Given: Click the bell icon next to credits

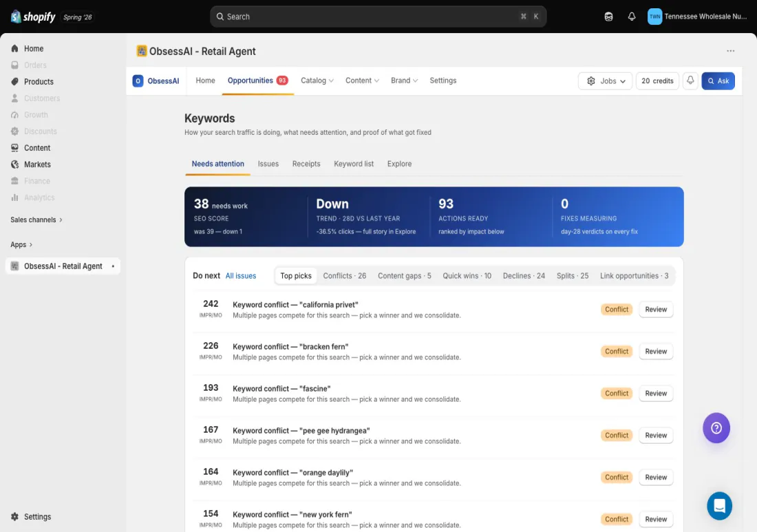Looking at the screenshot, I should point(690,81).
